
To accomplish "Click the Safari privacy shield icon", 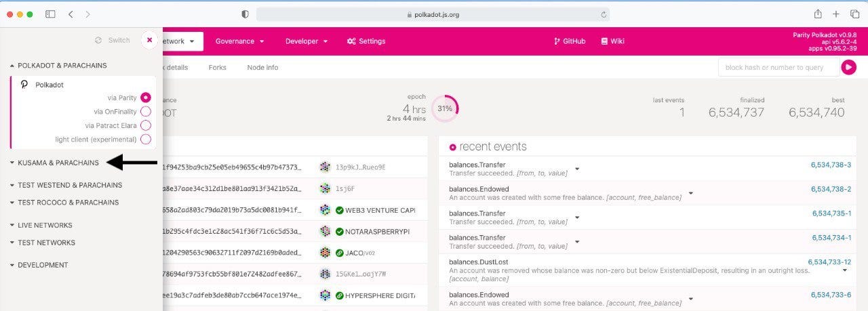I will [x=245, y=14].
